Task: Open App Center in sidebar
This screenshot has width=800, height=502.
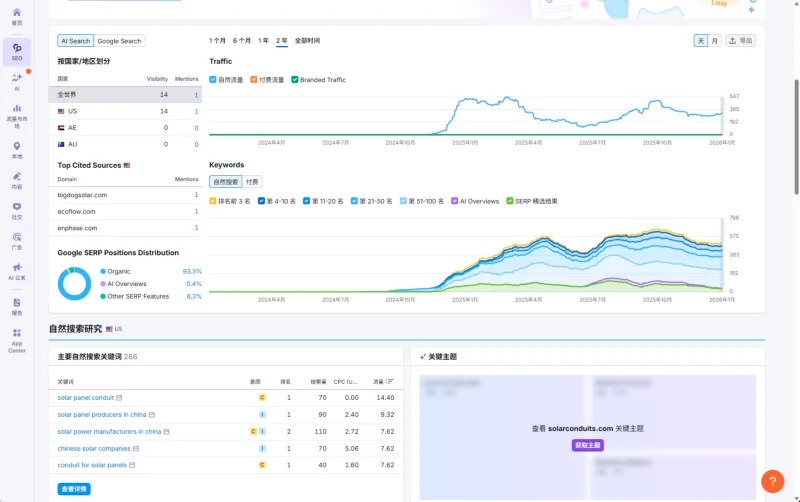Action: pos(17,340)
